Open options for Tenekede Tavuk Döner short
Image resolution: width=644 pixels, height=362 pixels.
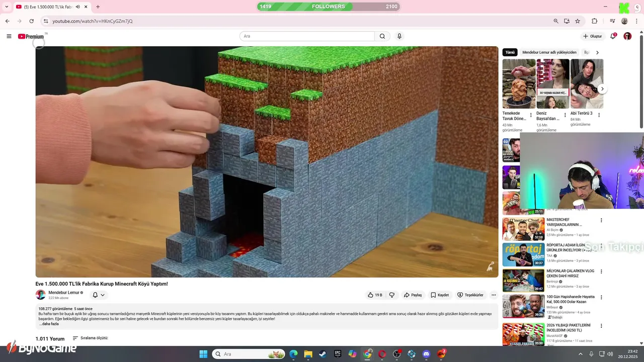[531, 115]
